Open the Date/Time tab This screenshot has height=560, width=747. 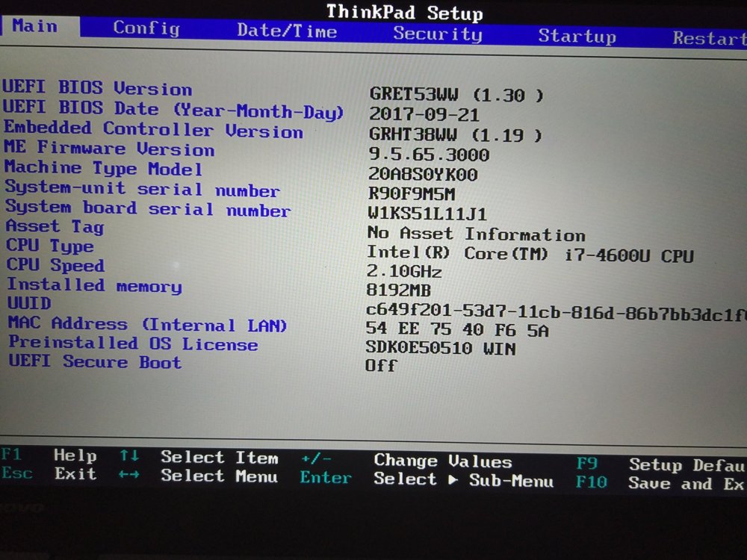click(287, 31)
